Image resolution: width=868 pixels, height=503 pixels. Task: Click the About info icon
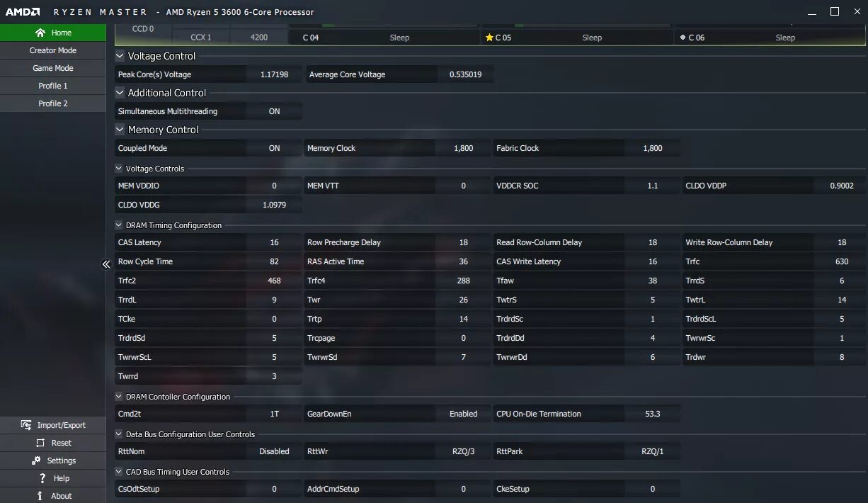[40, 496]
